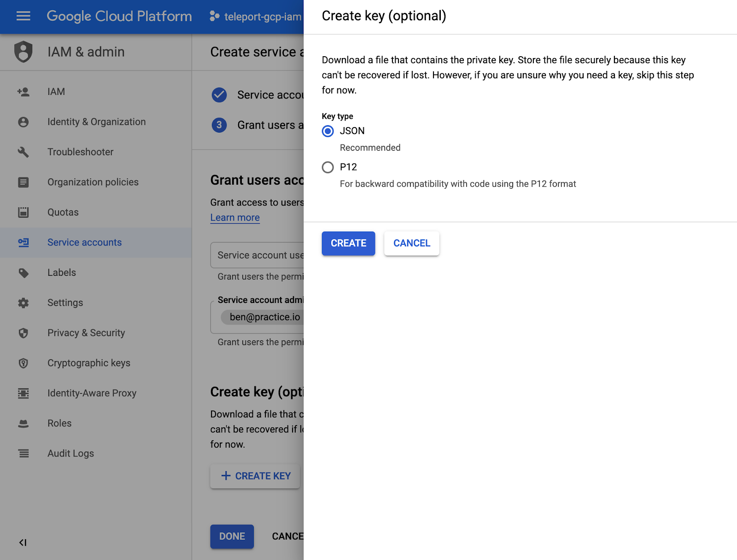This screenshot has height=560, width=737.
Task: Click the Labels tag icon
Action: pyautogui.click(x=23, y=273)
